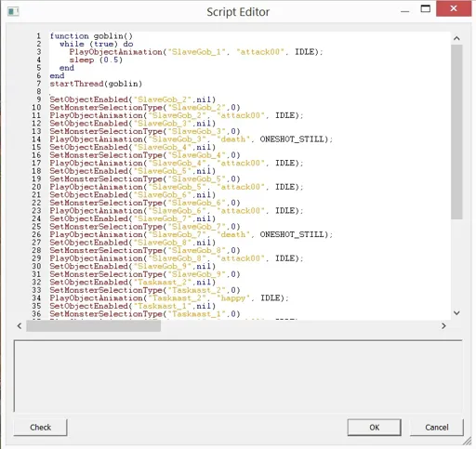Place cursor on line 1 function goblin()
Image resolution: width=476 pixels, height=449 pixels.
coord(91,36)
